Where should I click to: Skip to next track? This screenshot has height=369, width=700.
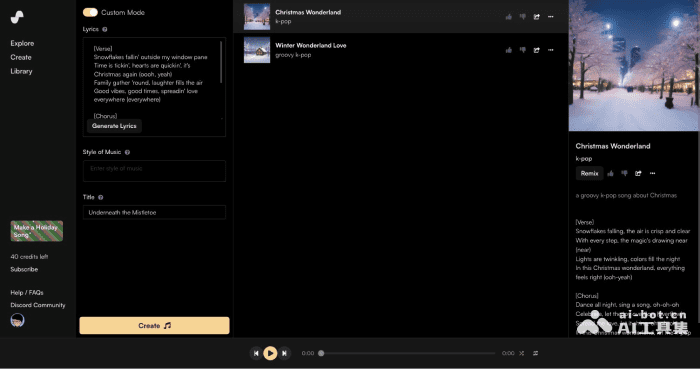coord(284,353)
